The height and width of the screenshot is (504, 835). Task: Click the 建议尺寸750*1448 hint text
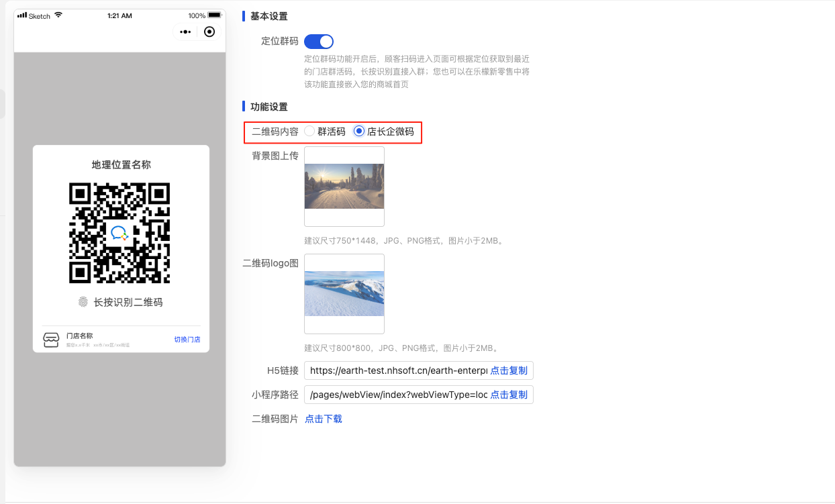pyautogui.click(x=404, y=240)
